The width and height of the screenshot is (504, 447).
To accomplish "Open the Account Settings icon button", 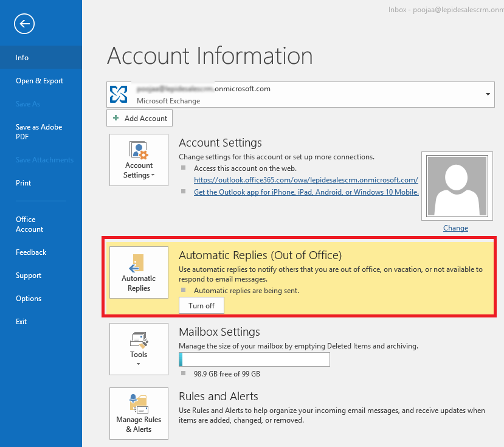I will click(139, 159).
